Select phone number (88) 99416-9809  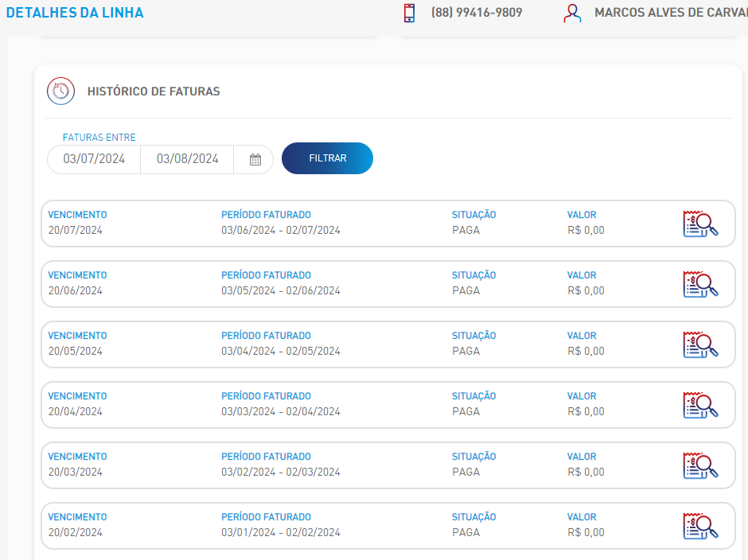coord(477,13)
